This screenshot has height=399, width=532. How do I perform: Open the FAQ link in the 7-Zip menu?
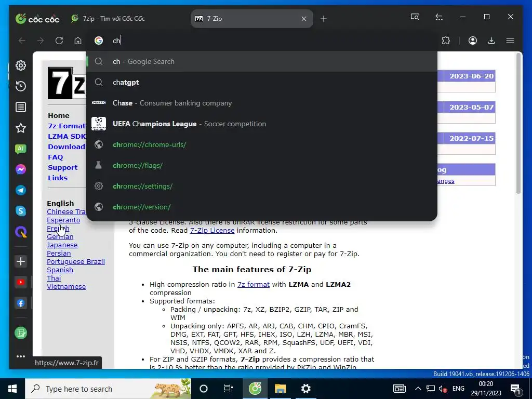coord(55,157)
